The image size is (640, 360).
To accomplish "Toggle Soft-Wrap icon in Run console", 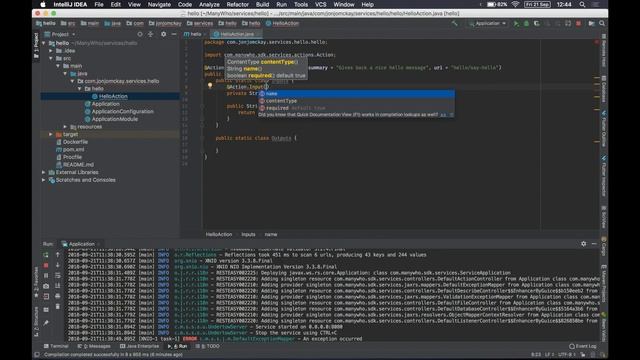I will [x=58, y=276].
